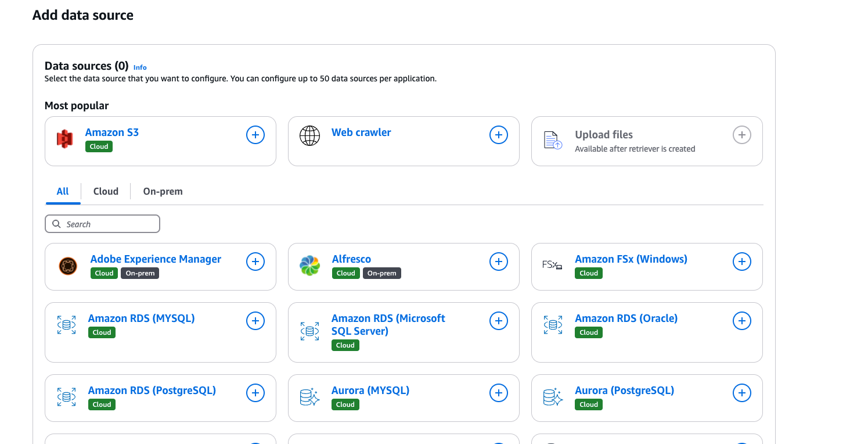The height and width of the screenshot is (444, 868).
Task: Click the 'Upload files' title text
Action: click(604, 135)
